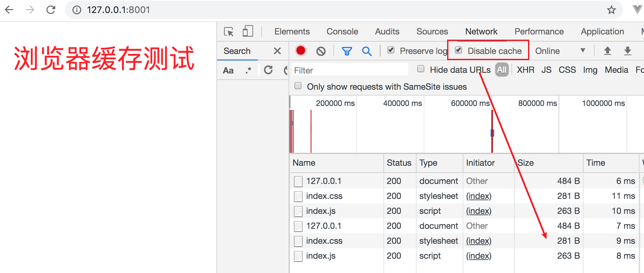This screenshot has height=273, width=644.
Task: Filter requests by JS
Action: [x=546, y=70]
